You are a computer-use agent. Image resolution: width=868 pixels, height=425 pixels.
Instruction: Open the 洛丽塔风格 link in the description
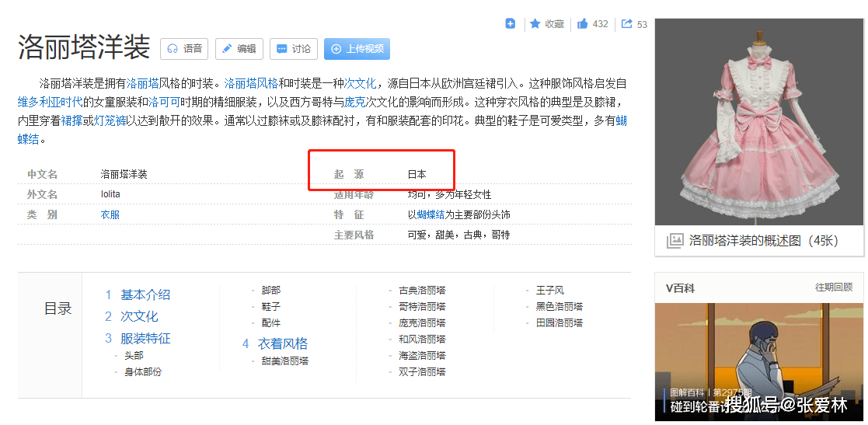coord(251,83)
